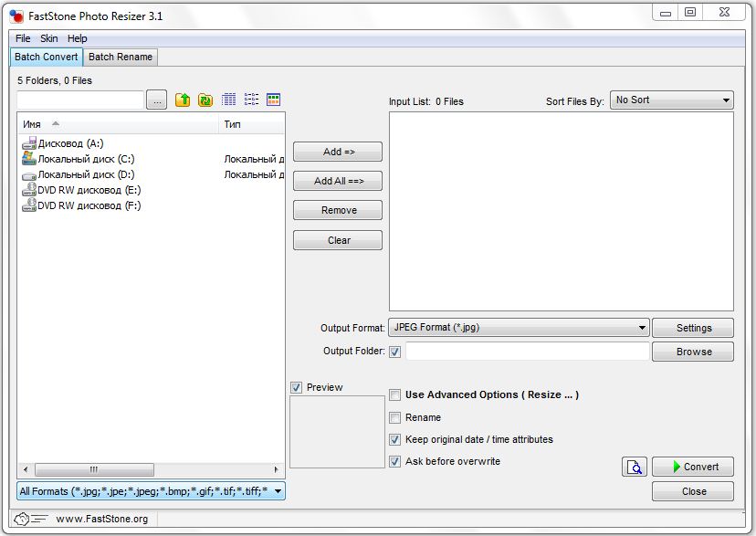Click the www.FastStone.org link
The image size is (756, 536).
(x=101, y=519)
